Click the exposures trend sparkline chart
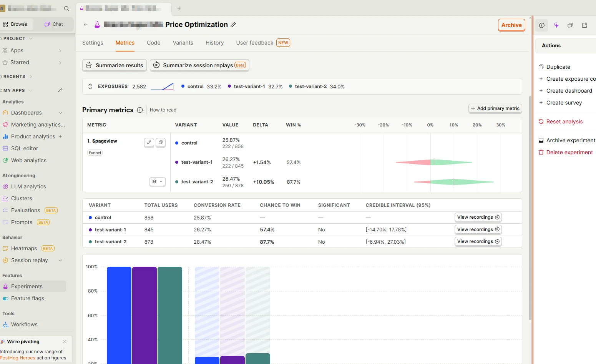This screenshot has width=596, height=364. 162,86
